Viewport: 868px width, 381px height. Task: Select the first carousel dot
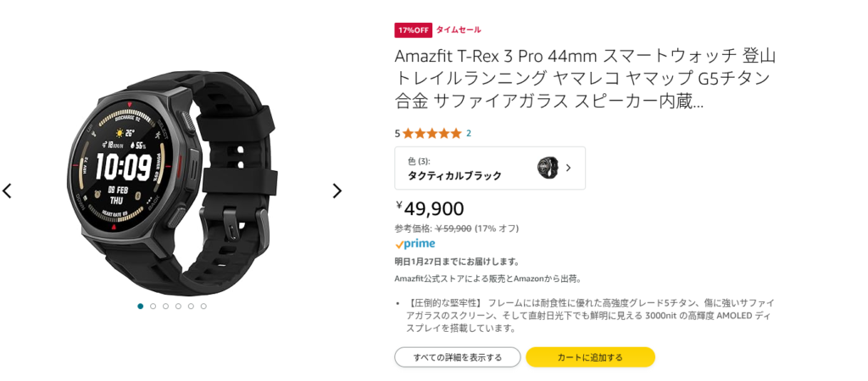(x=140, y=306)
